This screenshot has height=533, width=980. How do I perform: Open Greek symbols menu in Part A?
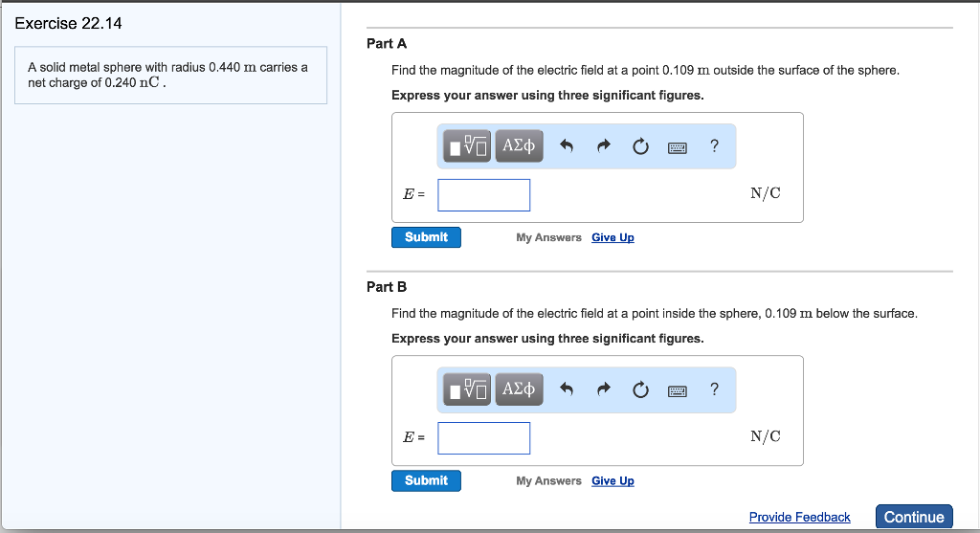tap(519, 146)
